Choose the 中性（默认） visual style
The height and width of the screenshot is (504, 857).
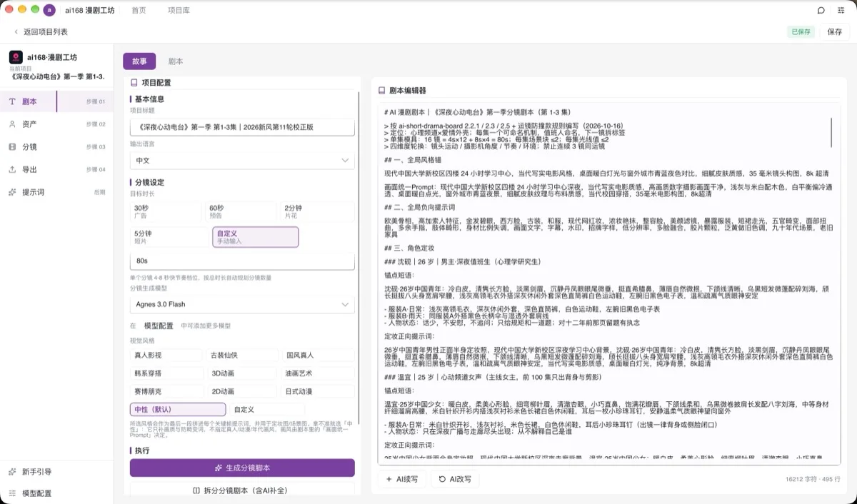point(178,410)
